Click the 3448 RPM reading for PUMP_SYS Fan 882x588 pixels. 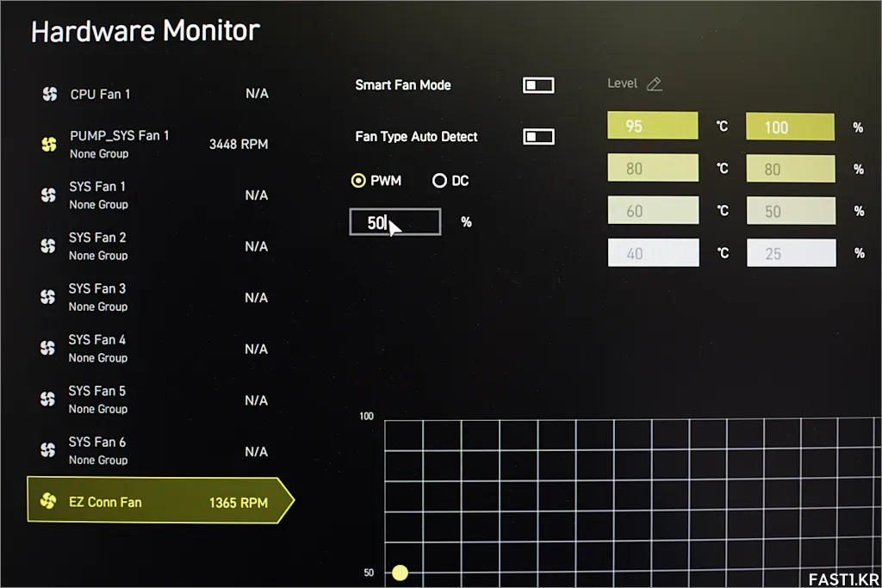pos(239,145)
